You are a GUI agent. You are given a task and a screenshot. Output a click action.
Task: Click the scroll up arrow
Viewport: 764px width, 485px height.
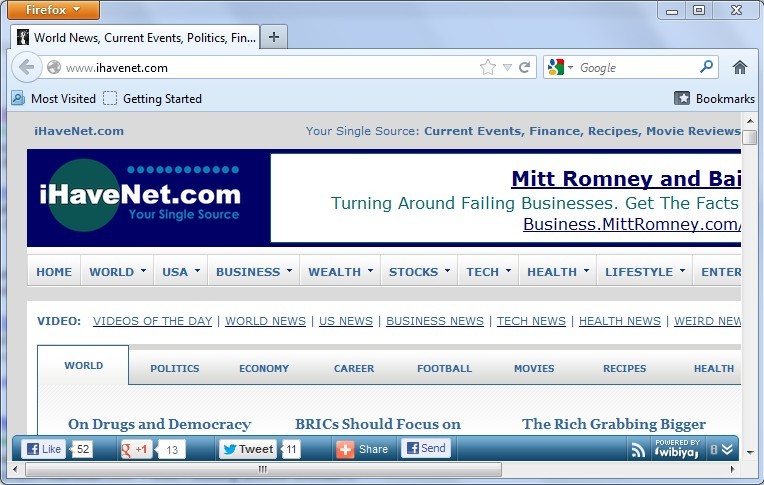(749, 120)
